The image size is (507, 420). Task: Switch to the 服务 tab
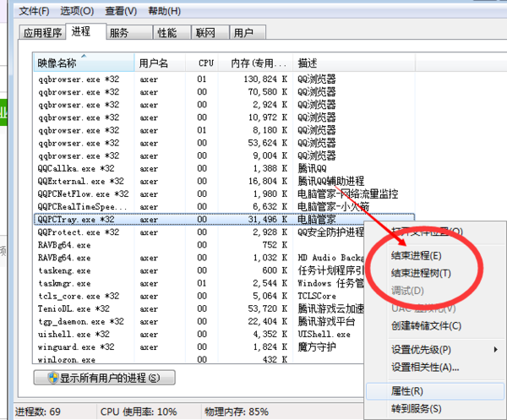129,32
